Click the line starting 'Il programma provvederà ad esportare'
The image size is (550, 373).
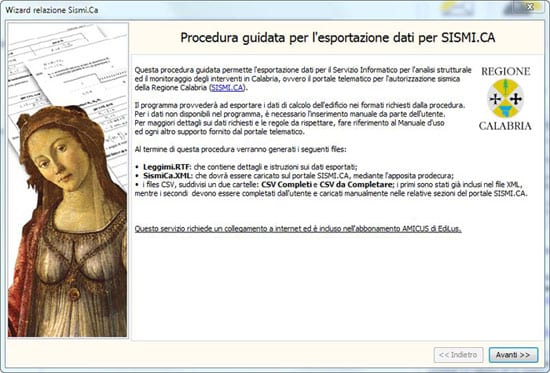(x=300, y=105)
